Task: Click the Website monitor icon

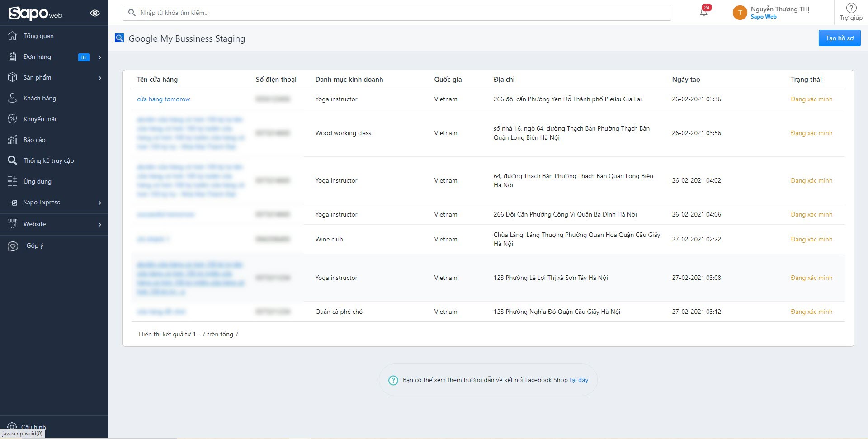Action: click(13, 224)
